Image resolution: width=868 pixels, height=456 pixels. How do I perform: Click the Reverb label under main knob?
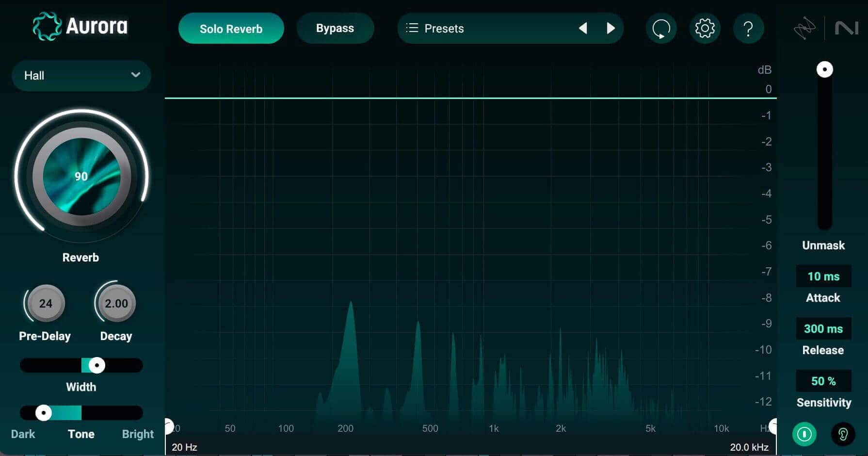point(80,258)
